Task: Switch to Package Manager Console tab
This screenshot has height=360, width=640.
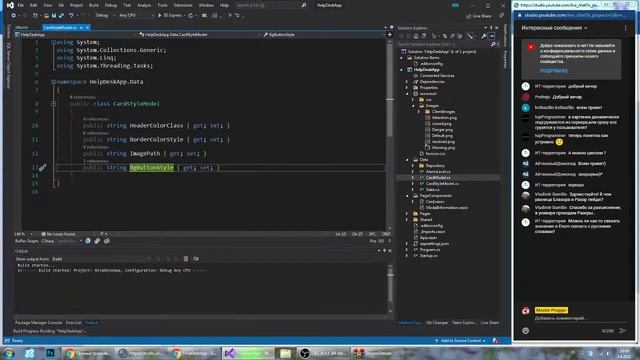Action: [38, 323]
